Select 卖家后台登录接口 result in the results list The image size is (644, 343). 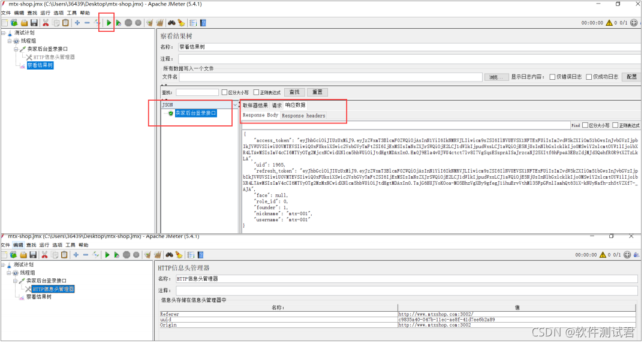point(195,113)
